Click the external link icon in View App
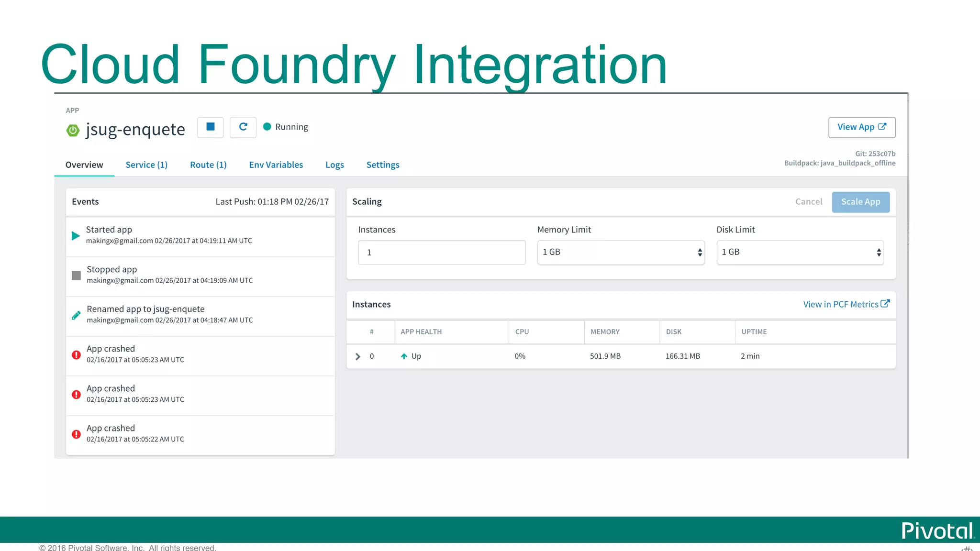 [x=882, y=127]
